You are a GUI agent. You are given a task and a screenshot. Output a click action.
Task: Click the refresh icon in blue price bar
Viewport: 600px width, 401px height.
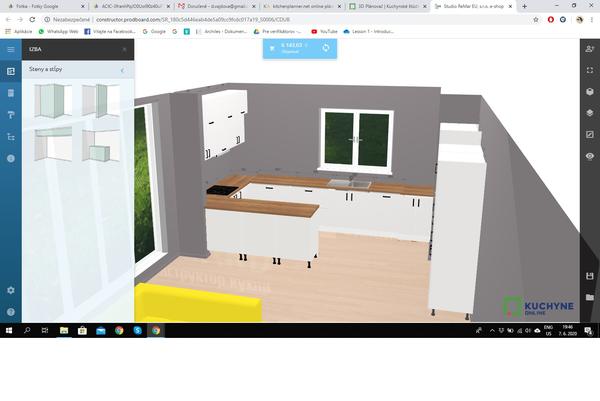point(325,47)
